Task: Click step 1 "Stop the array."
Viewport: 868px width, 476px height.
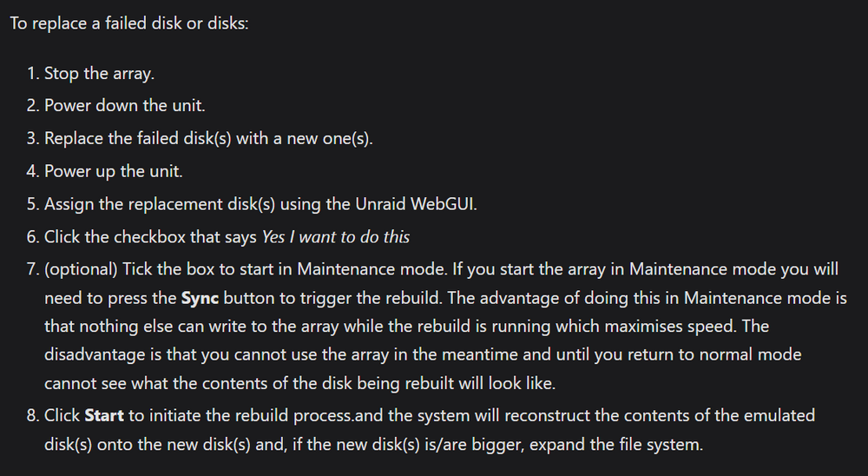Action: (x=99, y=73)
